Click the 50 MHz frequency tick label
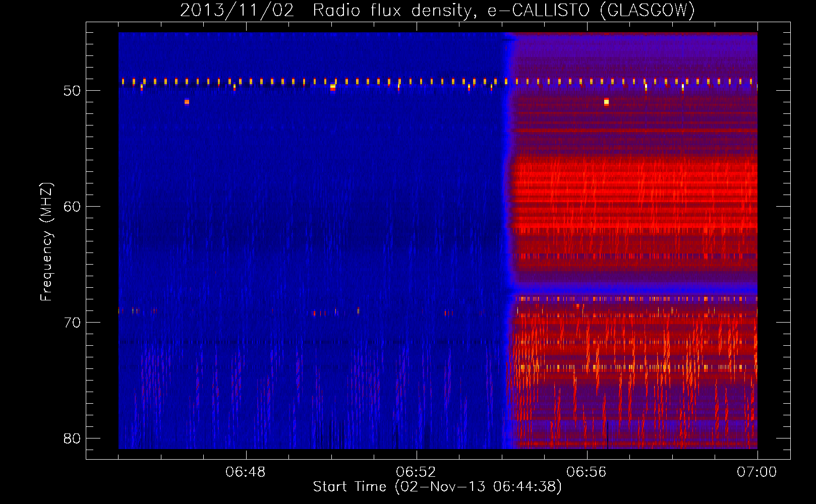Image resolution: width=816 pixels, height=504 pixels. (x=72, y=91)
